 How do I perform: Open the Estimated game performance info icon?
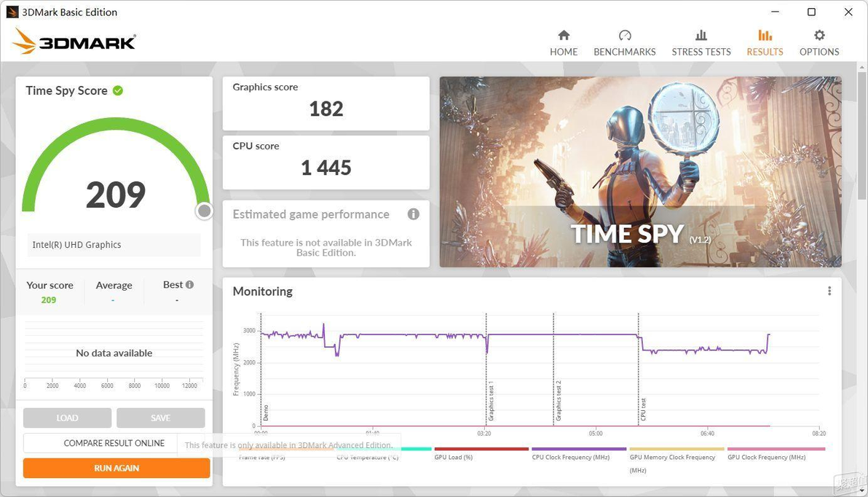pos(413,214)
